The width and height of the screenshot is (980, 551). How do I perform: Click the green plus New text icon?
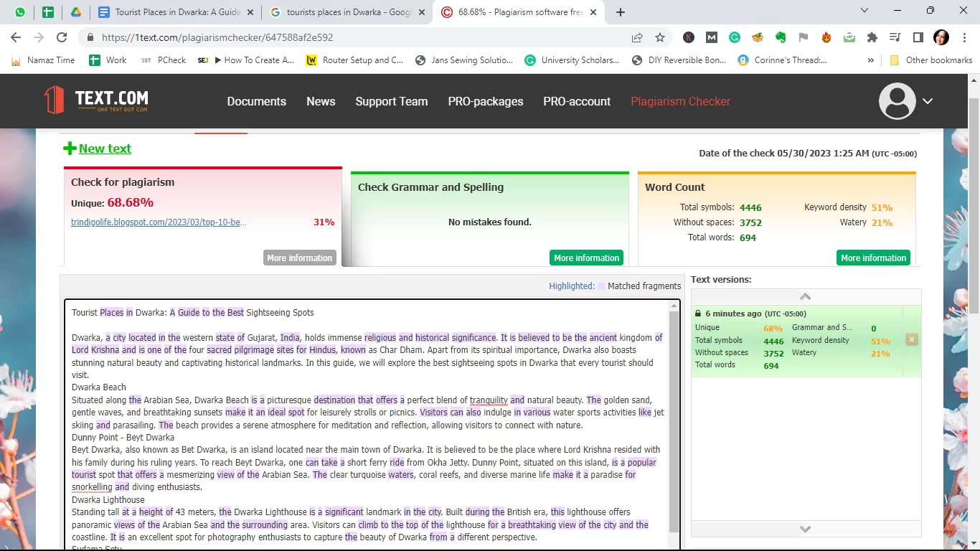pos(70,149)
